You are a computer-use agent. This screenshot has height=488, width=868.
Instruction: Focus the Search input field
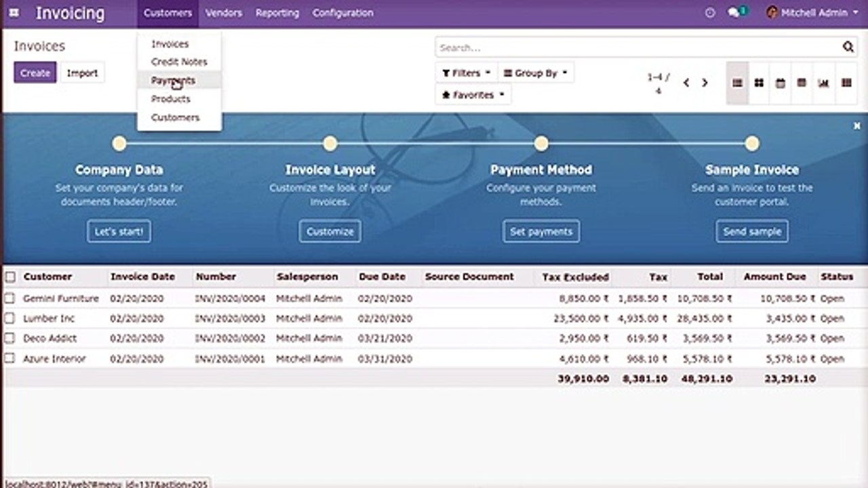click(637, 47)
